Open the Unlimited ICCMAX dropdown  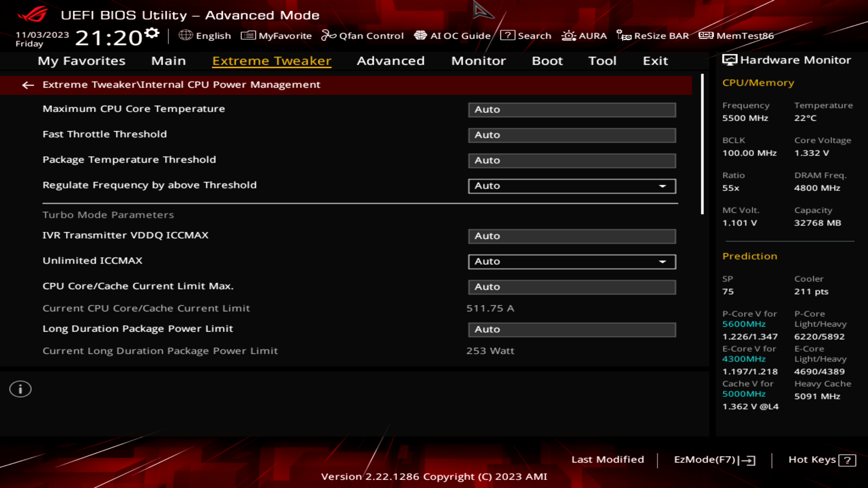[x=662, y=261]
